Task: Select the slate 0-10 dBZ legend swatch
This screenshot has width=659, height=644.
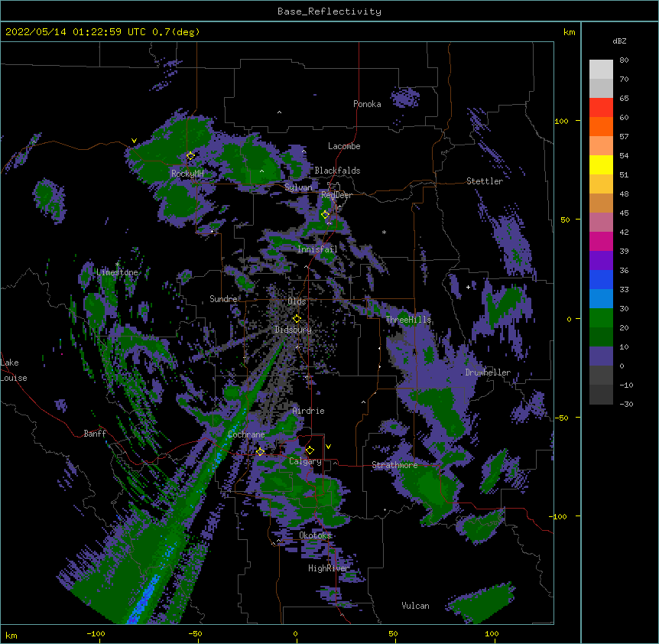Action: tap(601, 356)
